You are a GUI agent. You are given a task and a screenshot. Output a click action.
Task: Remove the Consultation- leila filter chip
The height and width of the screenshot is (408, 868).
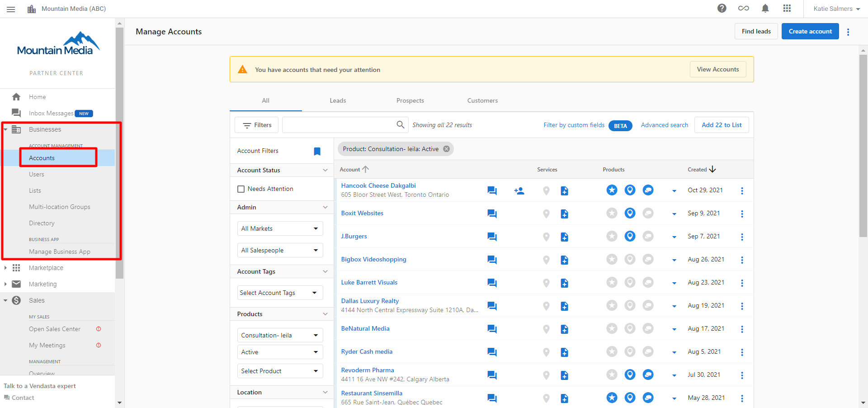446,149
